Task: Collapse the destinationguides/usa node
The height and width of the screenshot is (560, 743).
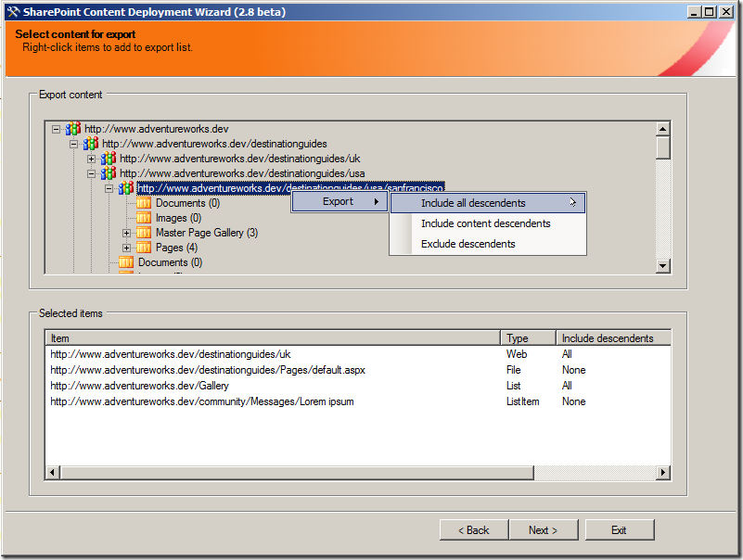Action: [x=92, y=173]
